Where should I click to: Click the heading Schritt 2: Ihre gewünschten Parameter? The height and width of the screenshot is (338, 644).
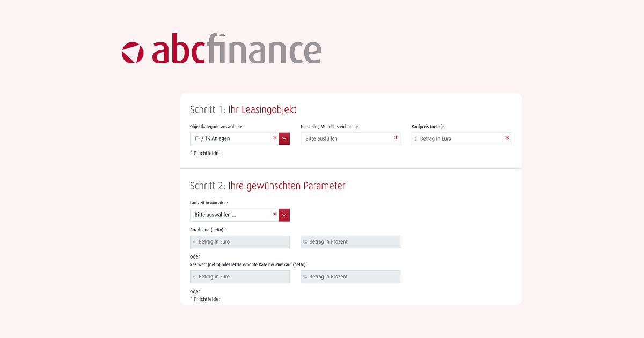pos(268,185)
